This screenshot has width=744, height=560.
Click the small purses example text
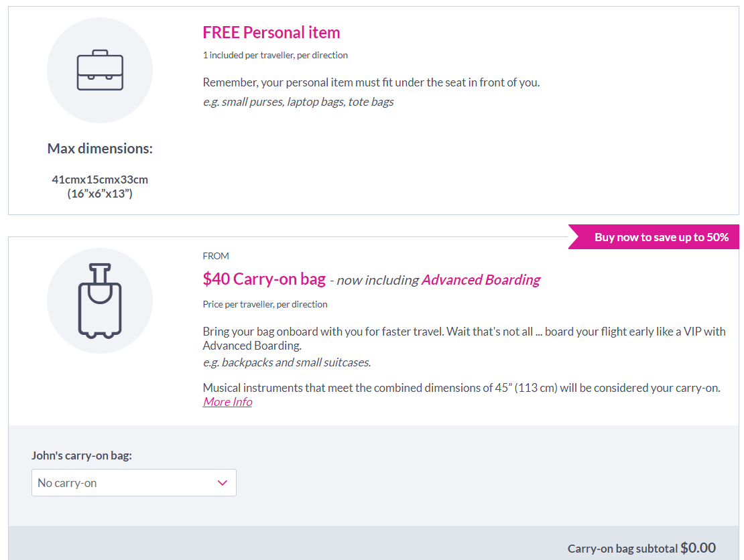[298, 102]
